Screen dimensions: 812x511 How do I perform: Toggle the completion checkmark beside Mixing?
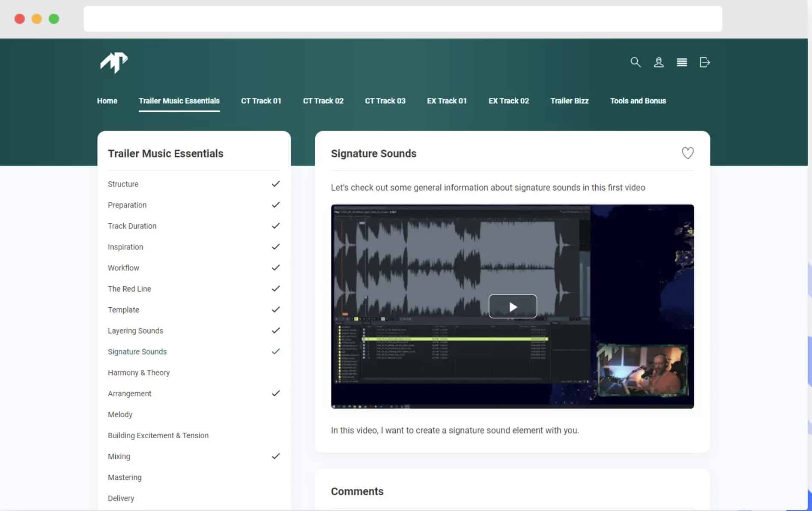[x=275, y=456]
